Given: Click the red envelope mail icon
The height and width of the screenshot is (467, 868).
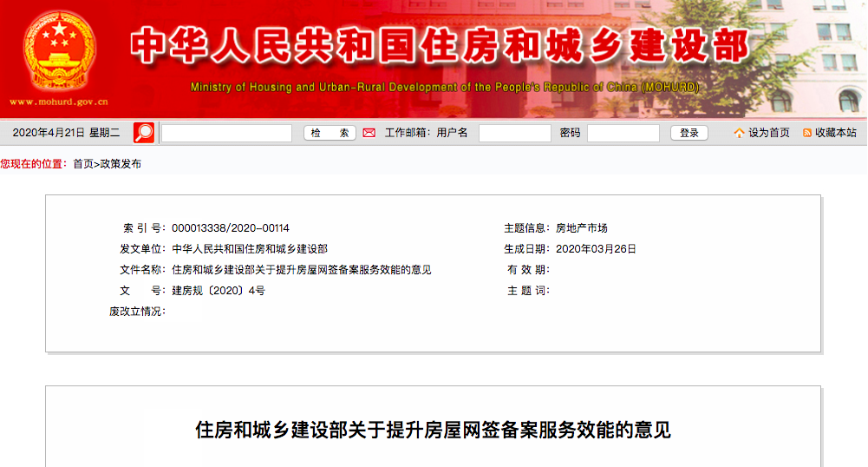Looking at the screenshot, I should 369,133.
